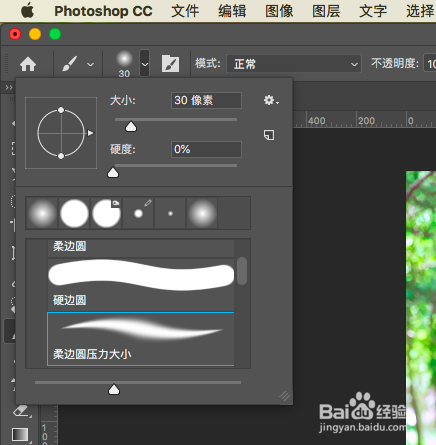Open the 文件 menu

(x=185, y=11)
